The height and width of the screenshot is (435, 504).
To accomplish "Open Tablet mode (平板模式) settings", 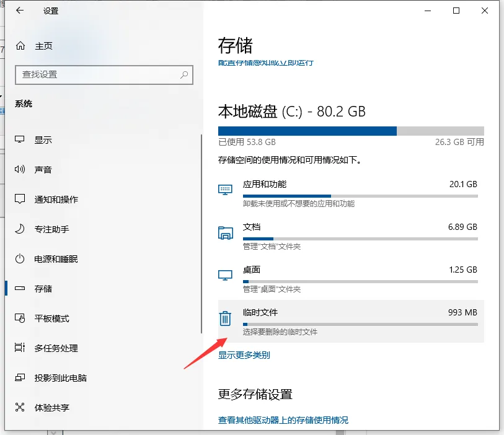I will coord(51,319).
